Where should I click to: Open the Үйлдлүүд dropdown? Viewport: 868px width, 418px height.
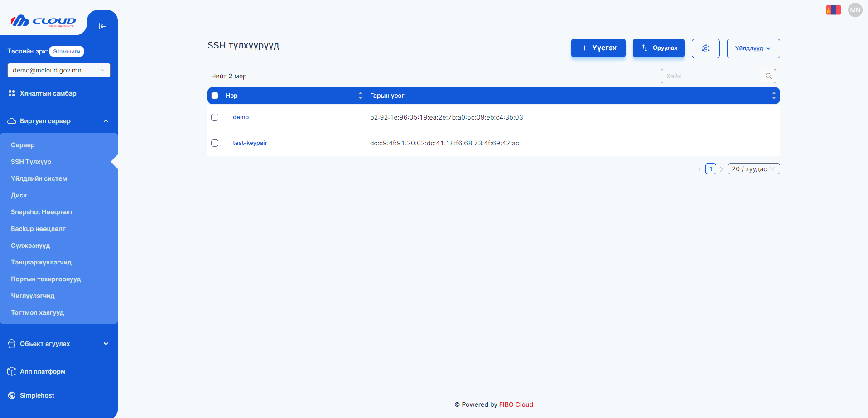753,48
